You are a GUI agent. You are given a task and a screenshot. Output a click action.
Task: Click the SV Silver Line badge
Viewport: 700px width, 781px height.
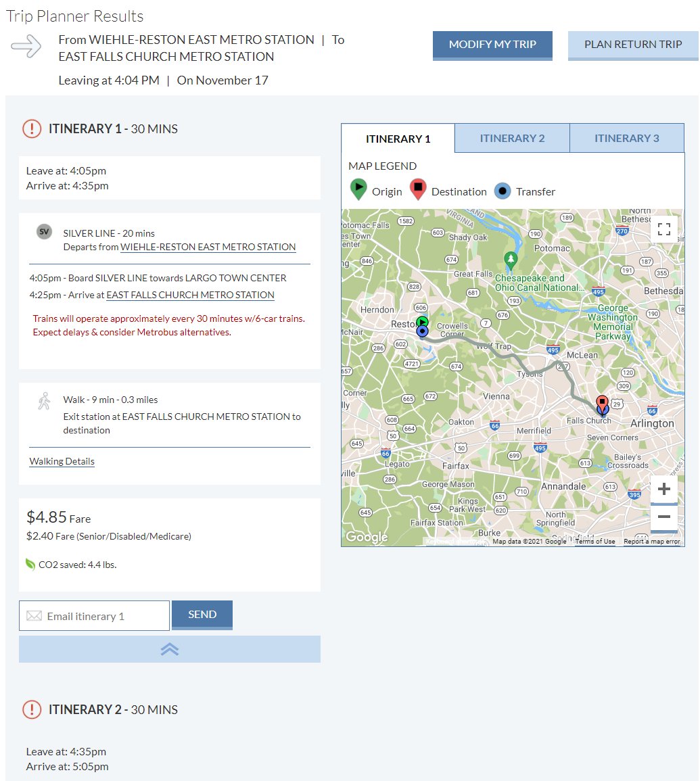tap(45, 232)
